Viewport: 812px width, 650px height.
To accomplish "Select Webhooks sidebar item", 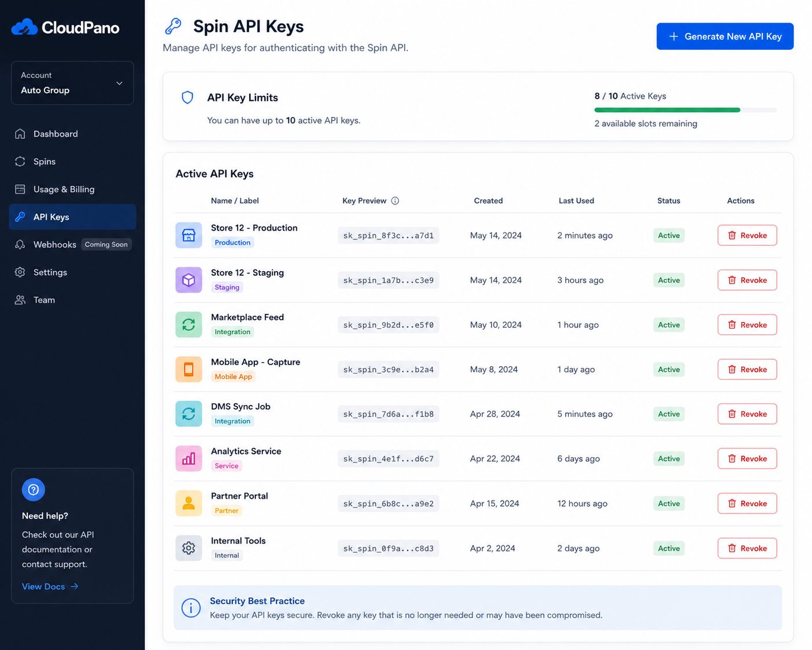I will tap(72, 244).
